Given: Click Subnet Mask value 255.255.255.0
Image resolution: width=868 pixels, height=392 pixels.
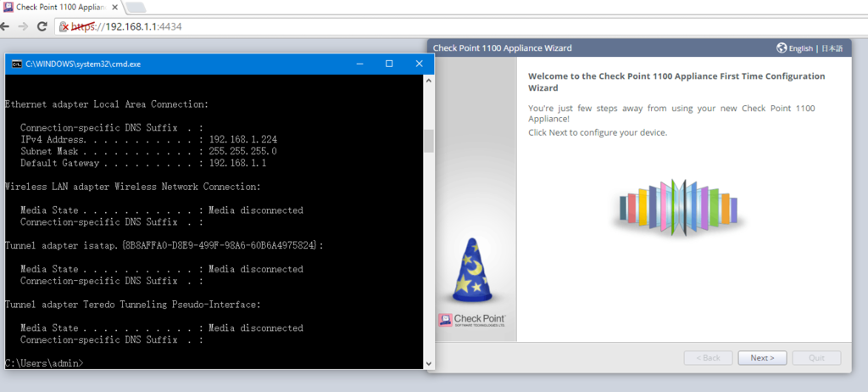Looking at the screenshot, I should tap(243, 151).
